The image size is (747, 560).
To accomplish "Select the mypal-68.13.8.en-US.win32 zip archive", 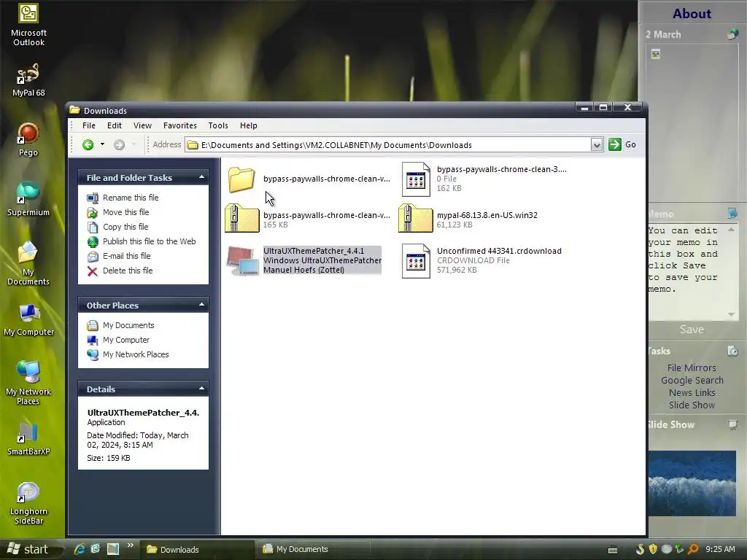I will click(x=415, y=218).
